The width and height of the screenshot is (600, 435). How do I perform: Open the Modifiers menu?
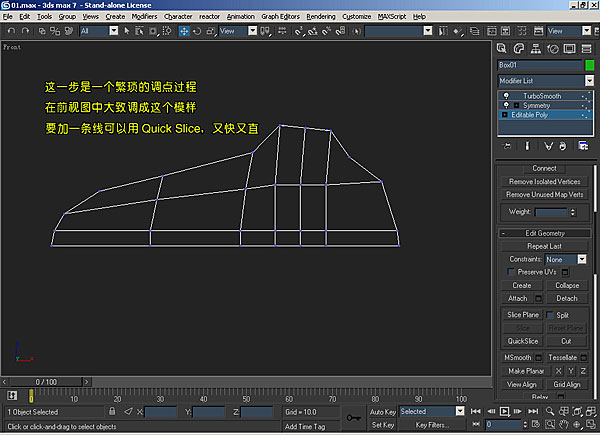pos(144,16)
